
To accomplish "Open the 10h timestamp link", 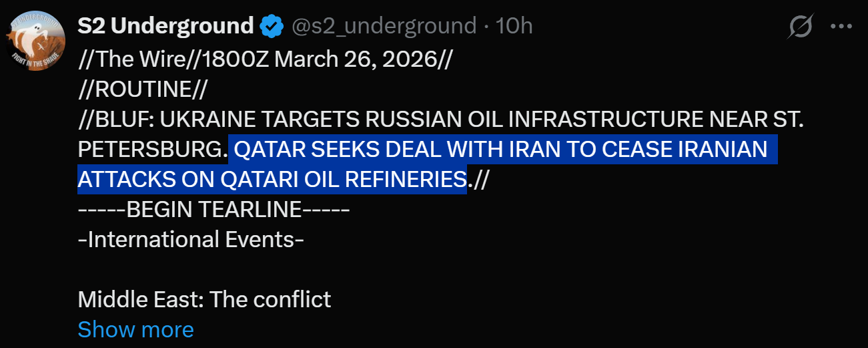I will click(x=514, y=26).
